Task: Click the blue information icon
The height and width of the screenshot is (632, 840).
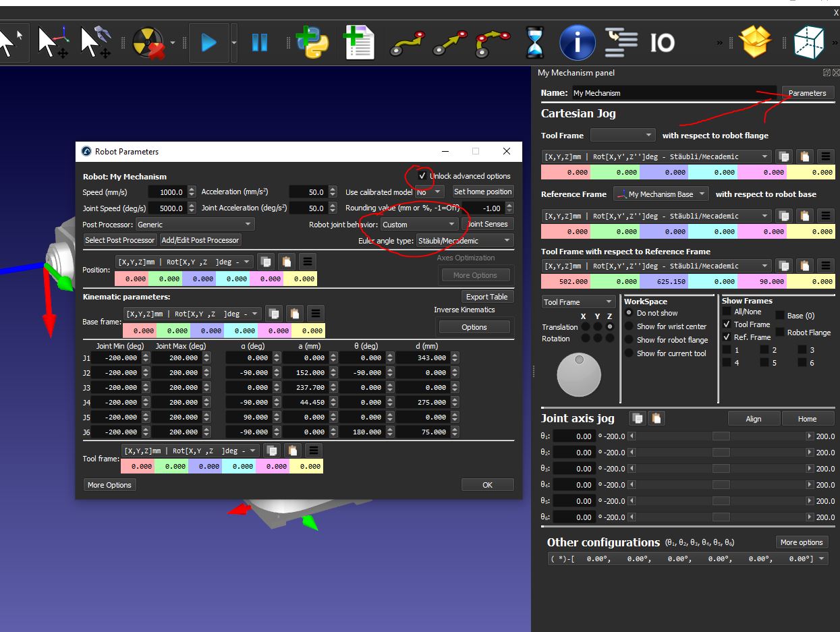Action: [x=577, y=42]
